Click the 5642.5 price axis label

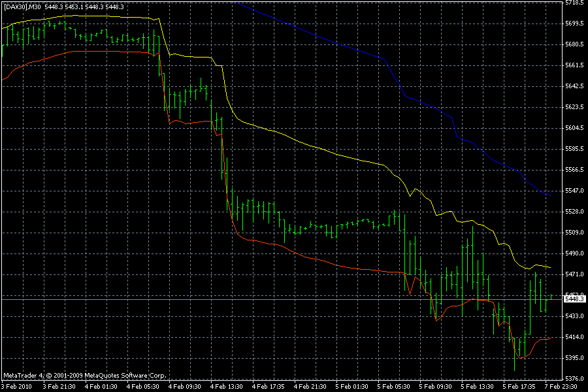[574, 86]
